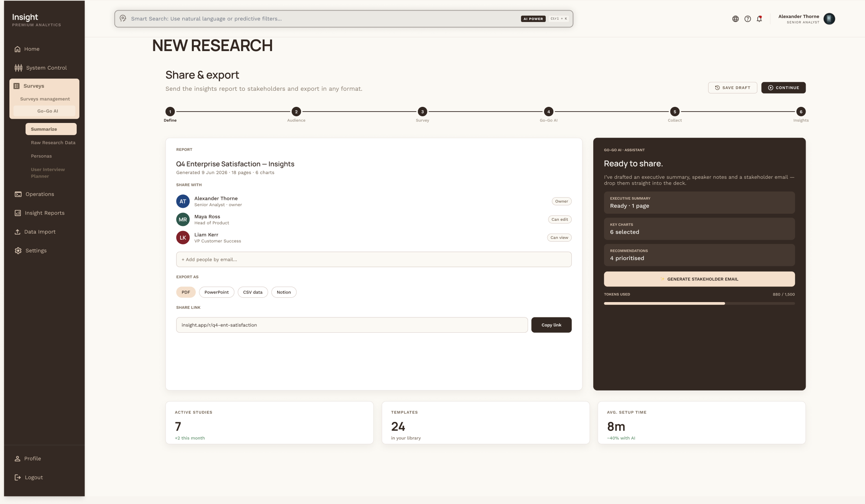Image resolution: width=865 pixels, height=504 pixels.
Task: Select PowerPoint export format
Action: pos(216,292)
